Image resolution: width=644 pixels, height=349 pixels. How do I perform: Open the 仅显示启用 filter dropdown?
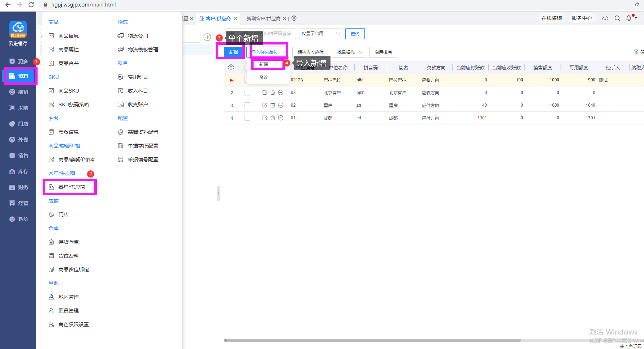(320, 34)
